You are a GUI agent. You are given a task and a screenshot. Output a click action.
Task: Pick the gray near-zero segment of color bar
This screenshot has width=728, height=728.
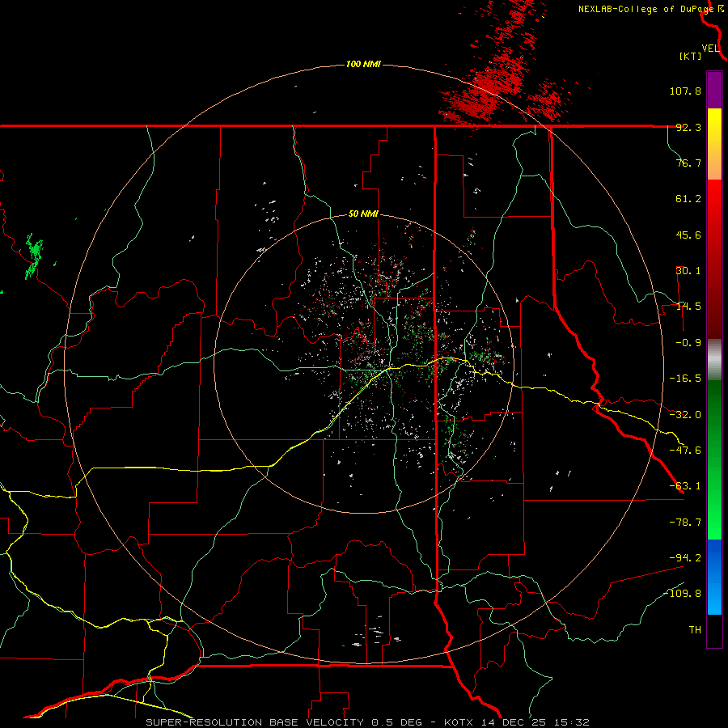(714, 360)
